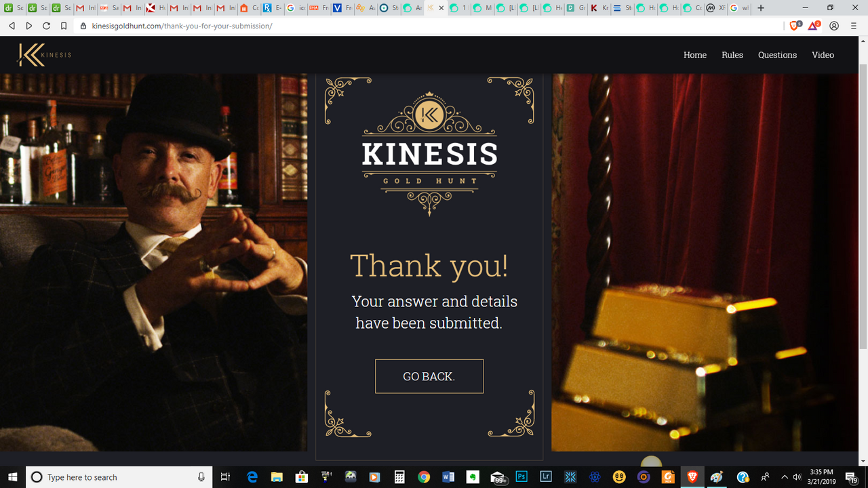Go back with the browser back arrow
This screenshot has height=488, width=868.
click(x=12, y=26)
